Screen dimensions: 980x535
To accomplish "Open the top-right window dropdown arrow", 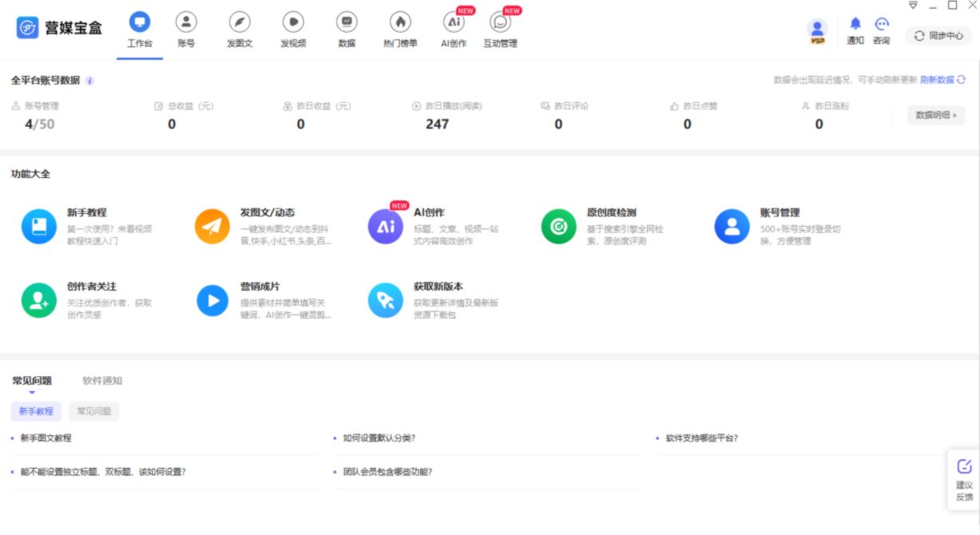I will (x=911, y=5).
